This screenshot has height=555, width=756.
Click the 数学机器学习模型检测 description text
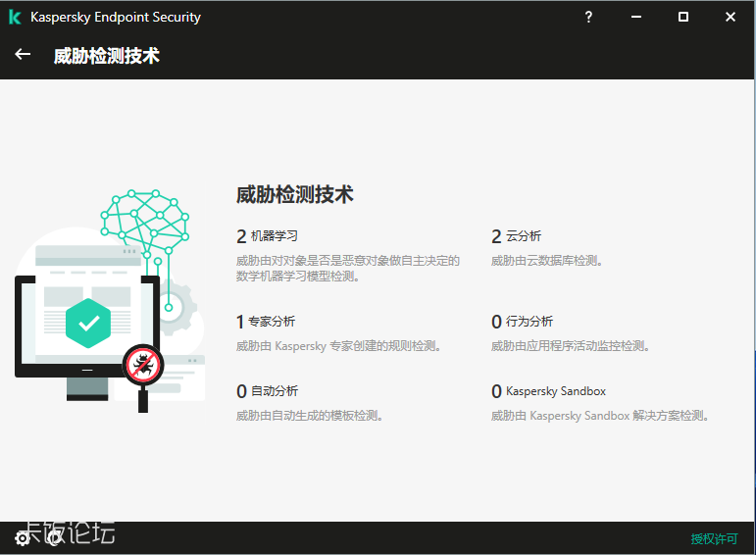348,269
